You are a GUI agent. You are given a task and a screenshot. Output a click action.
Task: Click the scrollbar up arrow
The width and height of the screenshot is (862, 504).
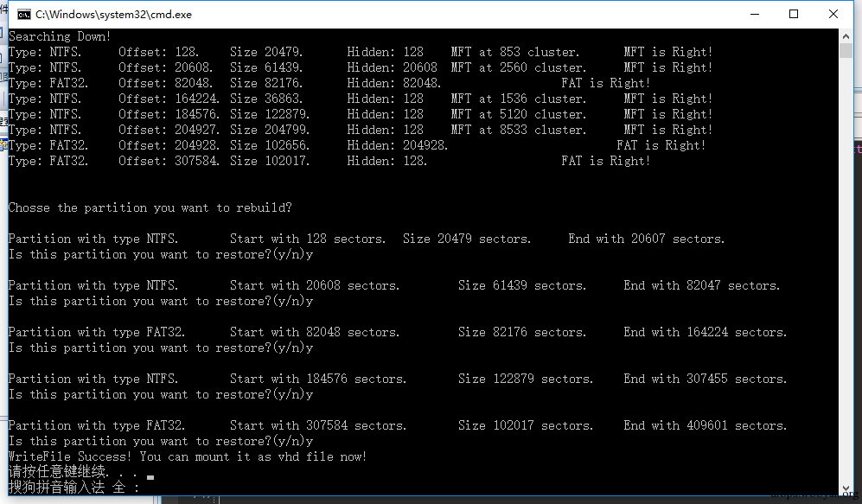[847, 36]
